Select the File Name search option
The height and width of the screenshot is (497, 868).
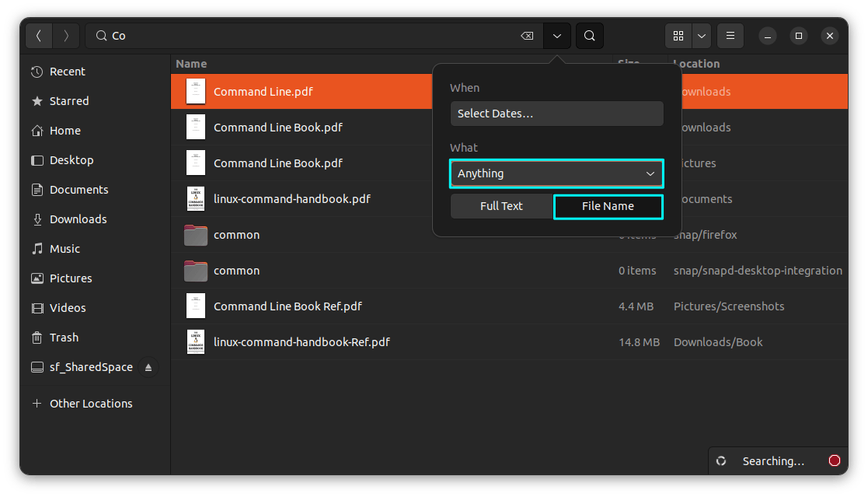click(608, 206)
